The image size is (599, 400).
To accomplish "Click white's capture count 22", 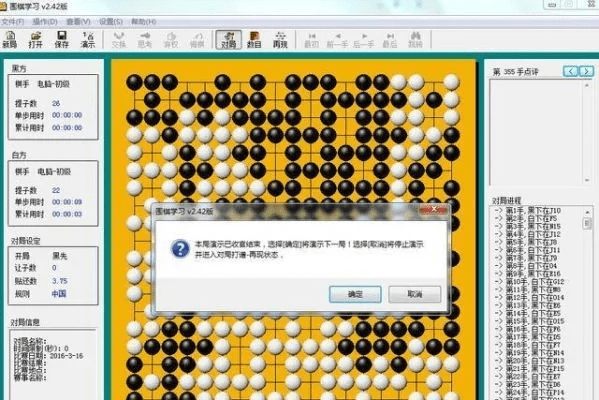I will pyautogui.click(x=56, y=190).
